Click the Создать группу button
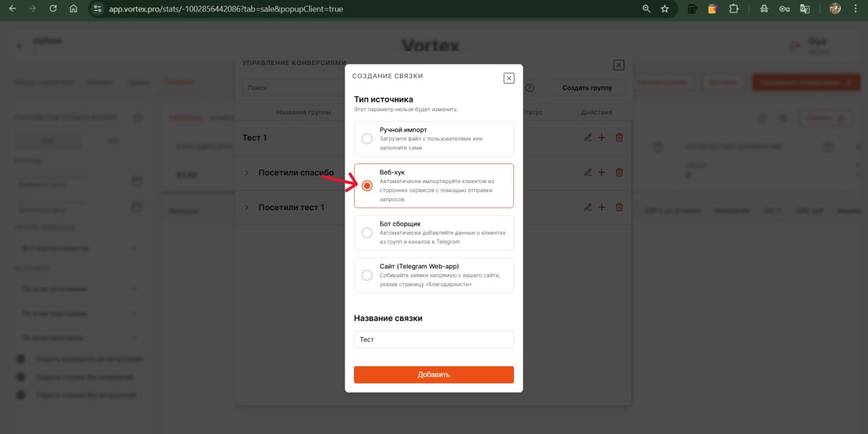Screen dimensions: 868x434 [587, 87]
